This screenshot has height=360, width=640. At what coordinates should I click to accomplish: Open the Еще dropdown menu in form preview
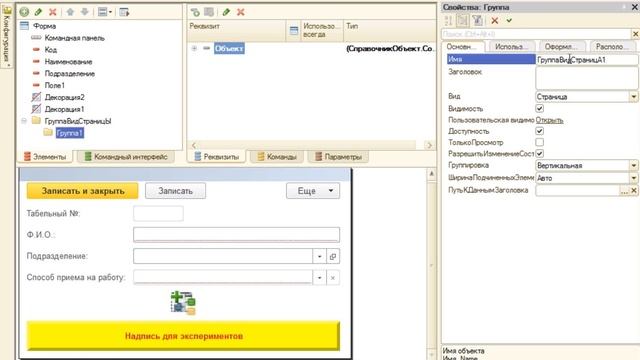click(313, 191)
